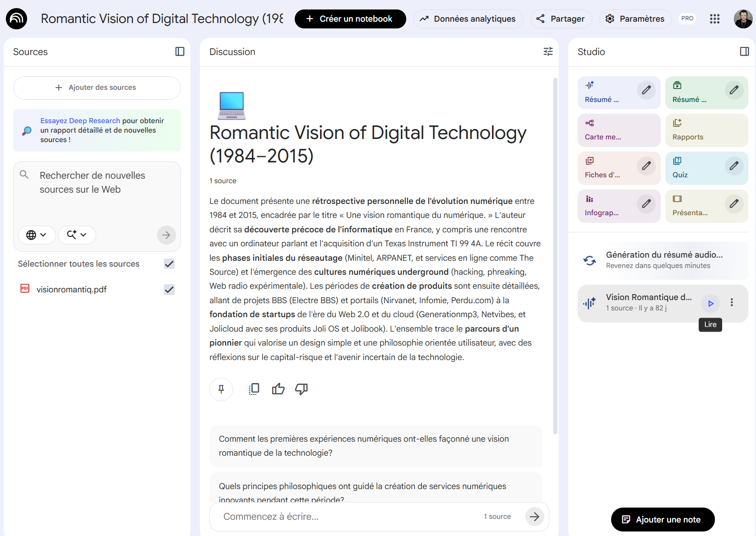The image size is (756, 536).
Task: Click the PRO badge
Action: coord(687,18)
